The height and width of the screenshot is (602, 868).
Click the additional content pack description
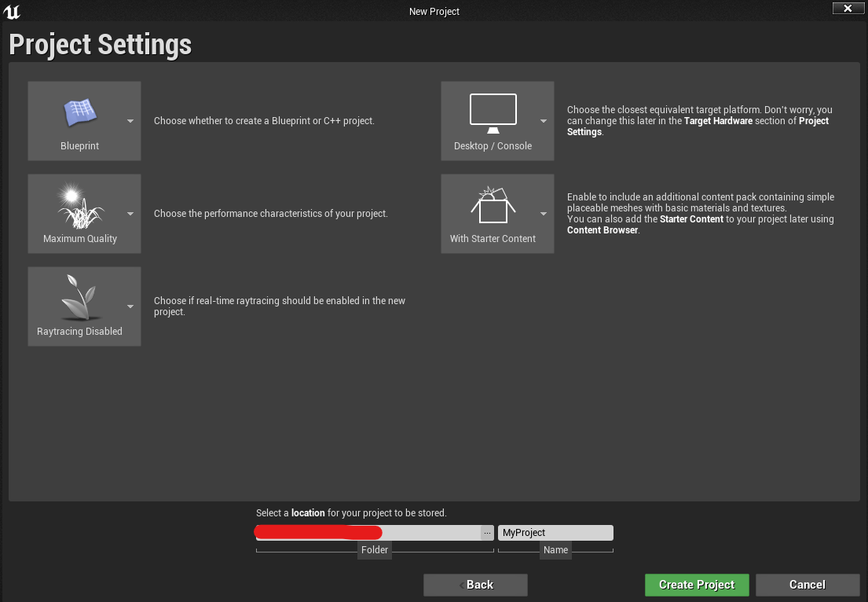point(700,214)
